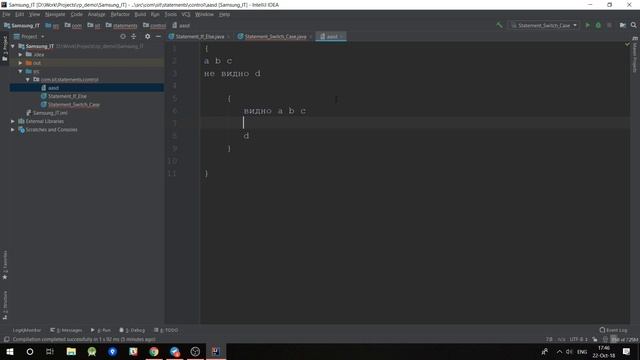Open Telegram from the taskbar
Image resolution: width=640 pixels, height=360 pixels.
(175, 351)
